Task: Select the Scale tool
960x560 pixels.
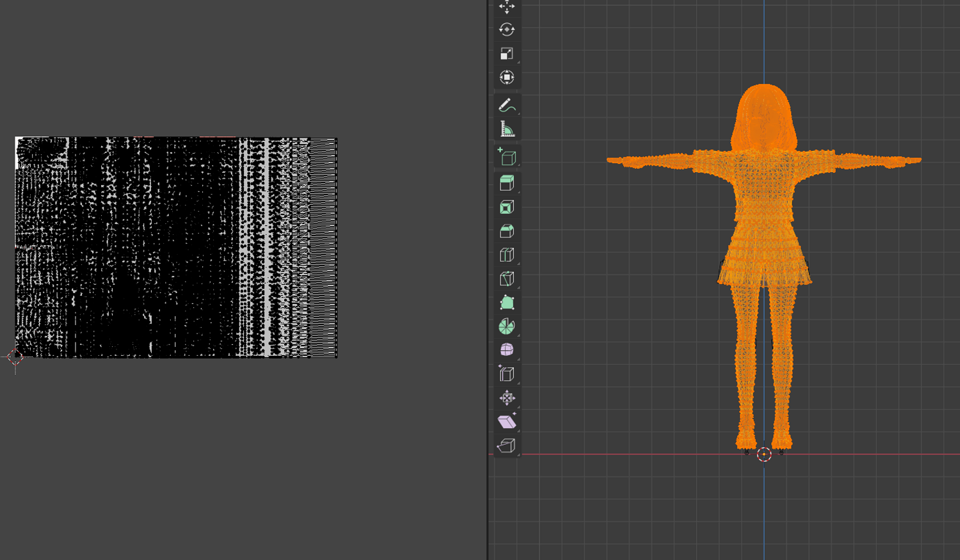Action: 506,54
